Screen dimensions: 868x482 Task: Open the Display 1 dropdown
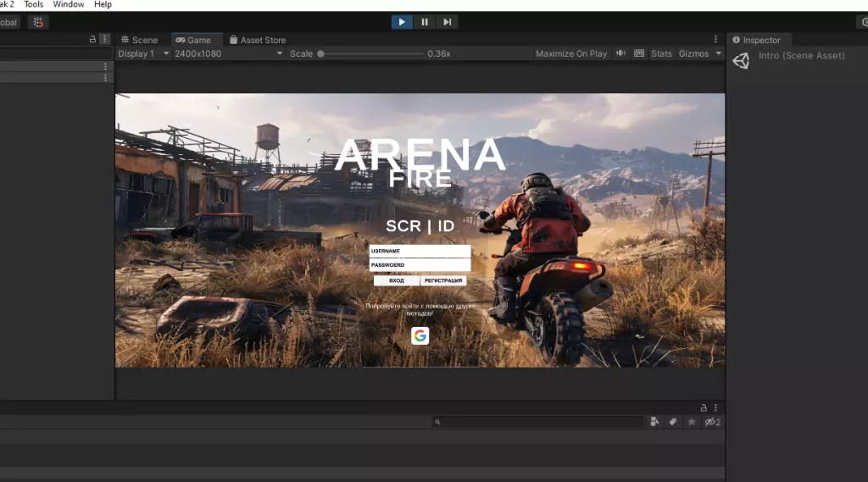(x=143, y=53)
